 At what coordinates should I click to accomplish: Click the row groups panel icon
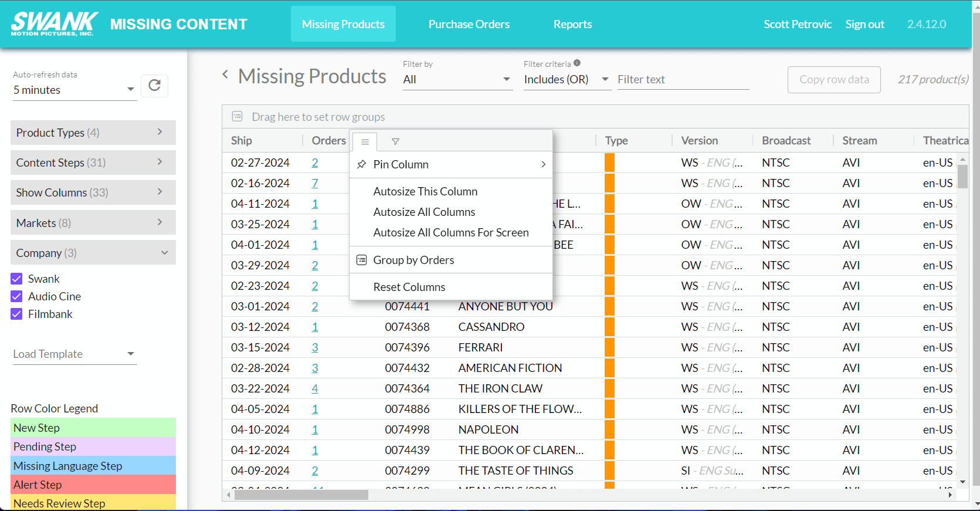pyautogui.click(x=237, y=117)
